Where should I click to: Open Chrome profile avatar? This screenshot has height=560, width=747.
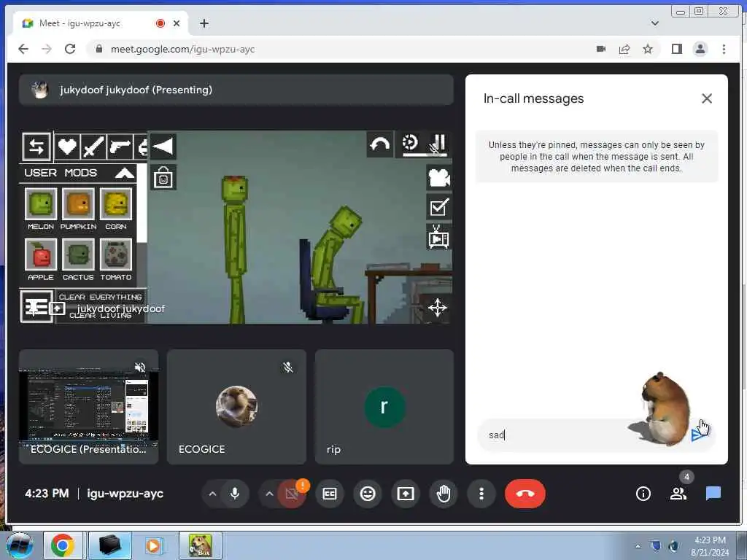pos(700,49)
